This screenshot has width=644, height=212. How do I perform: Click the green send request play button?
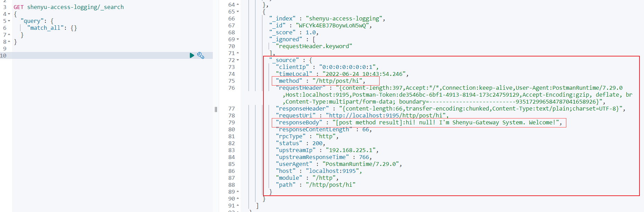192,55
